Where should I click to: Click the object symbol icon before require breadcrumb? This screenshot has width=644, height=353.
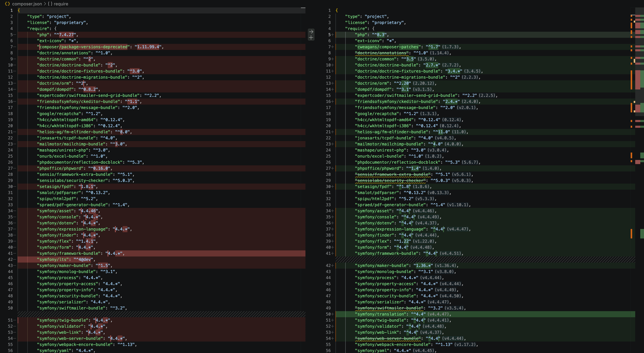coord(50,4)
